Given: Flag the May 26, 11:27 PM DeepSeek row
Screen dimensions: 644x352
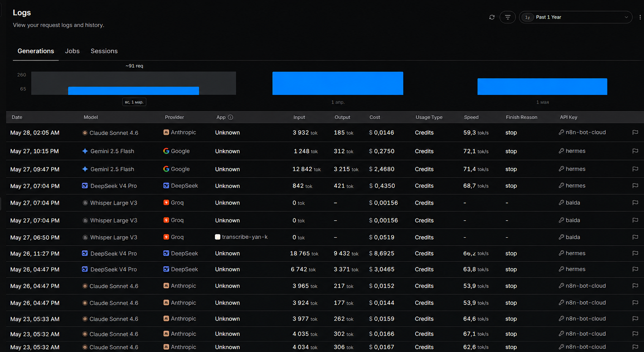Looking at the screenshot, I should 635,253.
